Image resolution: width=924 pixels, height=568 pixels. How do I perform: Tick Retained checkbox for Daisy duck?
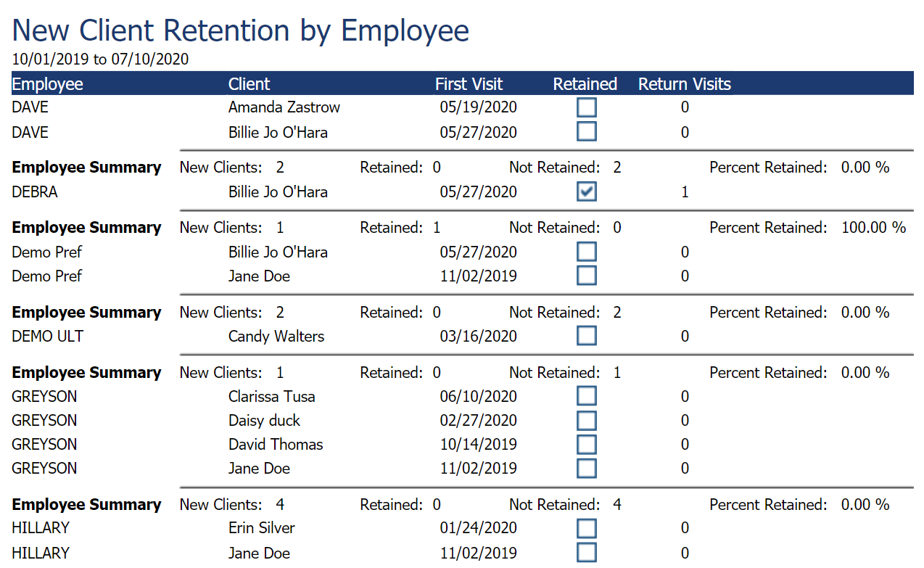tap(586, 420)
